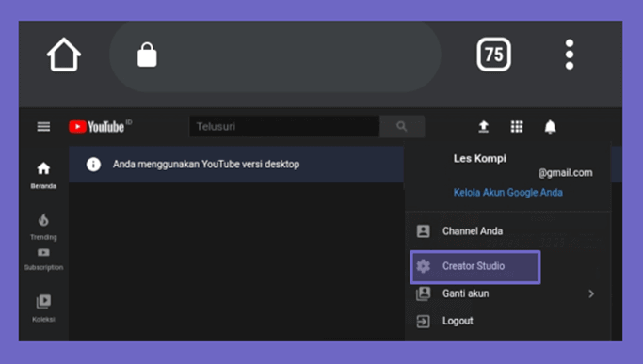Open the tab switcher showing 75 tabs

tap(493, 55)
